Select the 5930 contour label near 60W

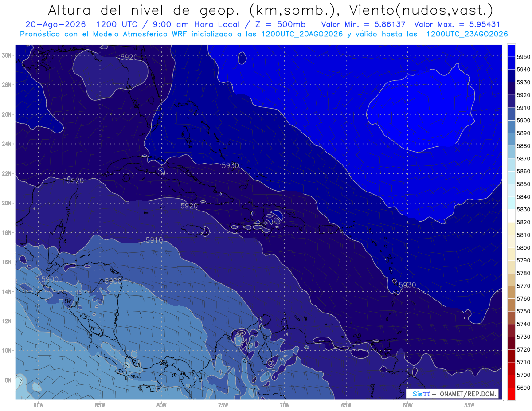point(407,285)
